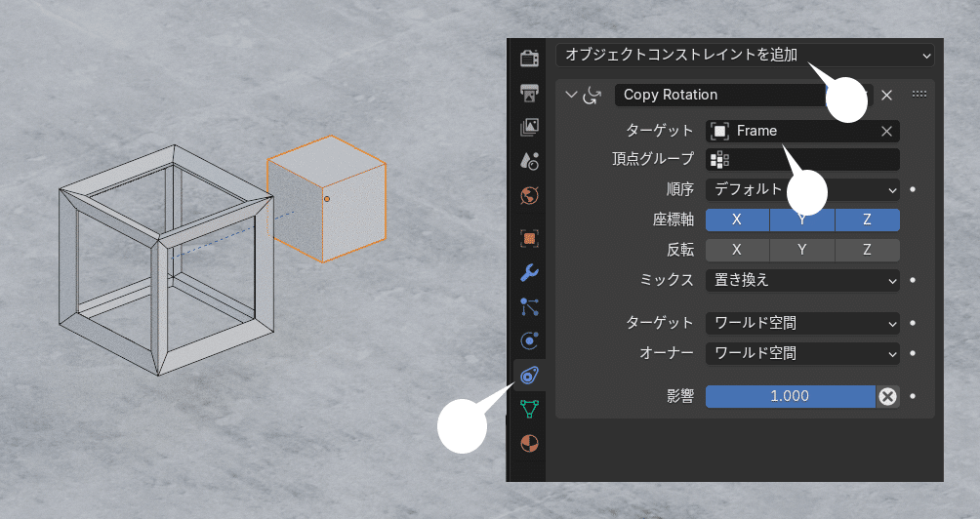Image resolution: width=980 pixels, height=519 pixels.
Task: Click the vertex group icon
Action: tap(720, 160)
